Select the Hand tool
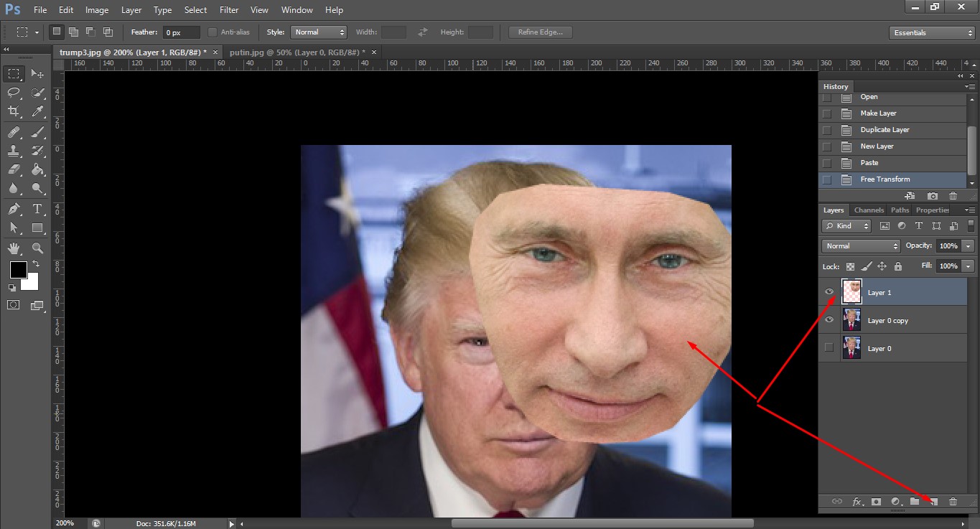The width and height of the screenshot is (980, 529). click(14, 248)
